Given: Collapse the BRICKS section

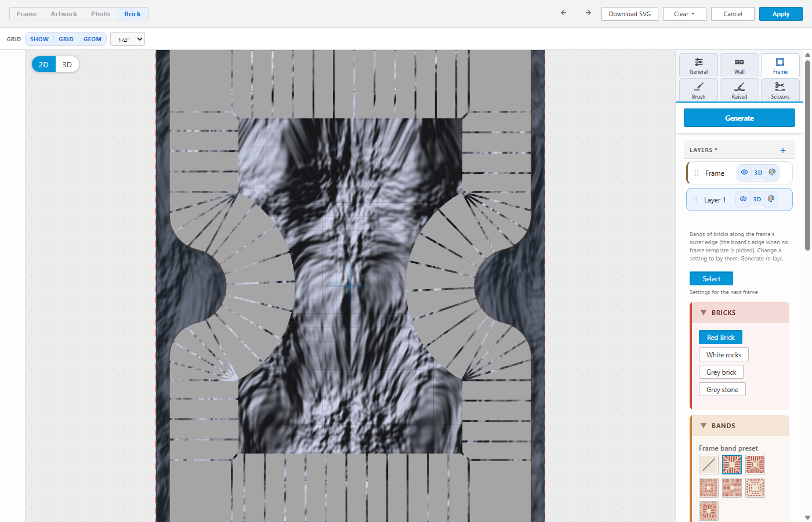Looking at the screenshot, I should tap(739, 313).
